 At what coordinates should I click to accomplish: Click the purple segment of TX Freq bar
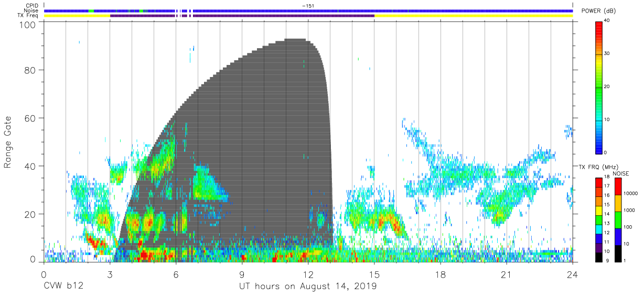pyautogui.click(x=242, y=16)
